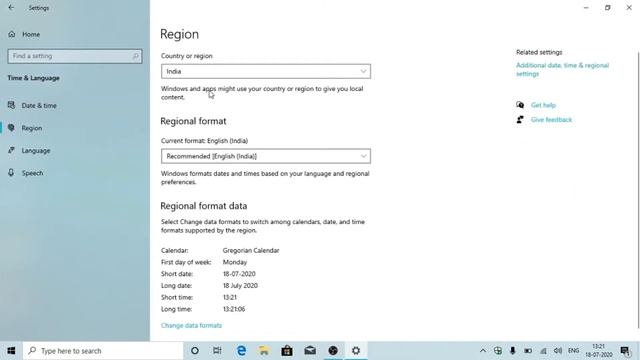The width and height of the screenshot is (640, 360).
Task: Click the Home house icon in sidebar
Action: 12,34
